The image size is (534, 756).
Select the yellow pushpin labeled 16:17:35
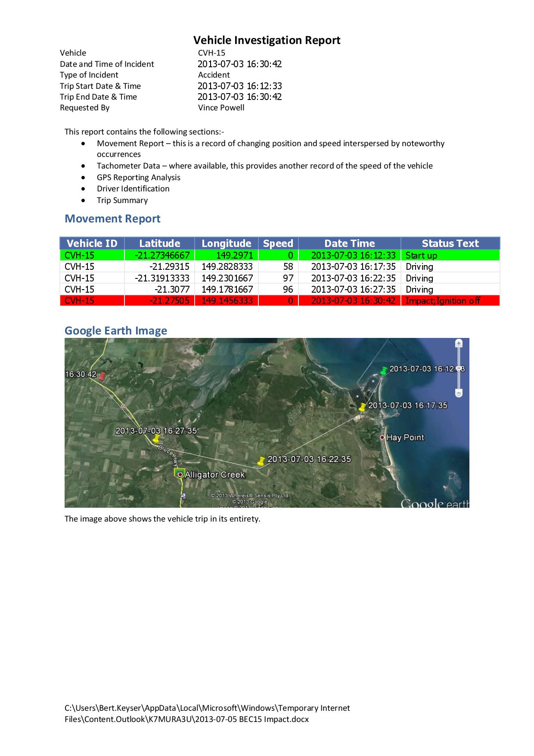click(363, 407)
